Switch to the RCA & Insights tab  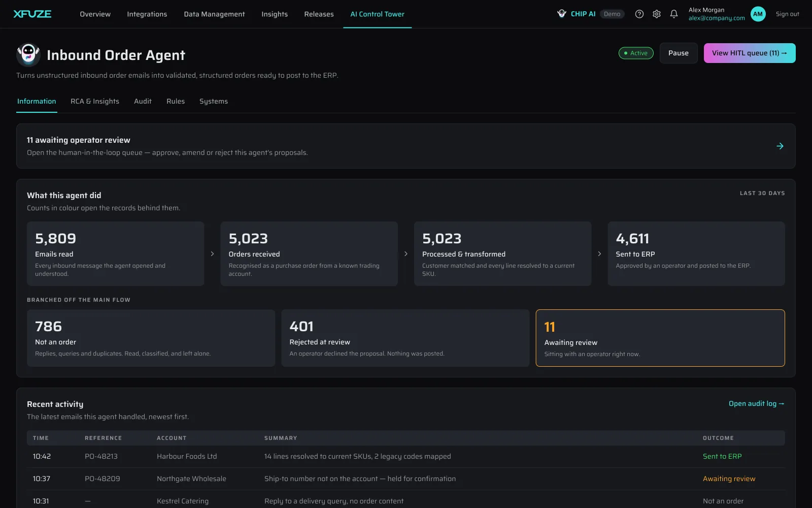pos(95,101)
